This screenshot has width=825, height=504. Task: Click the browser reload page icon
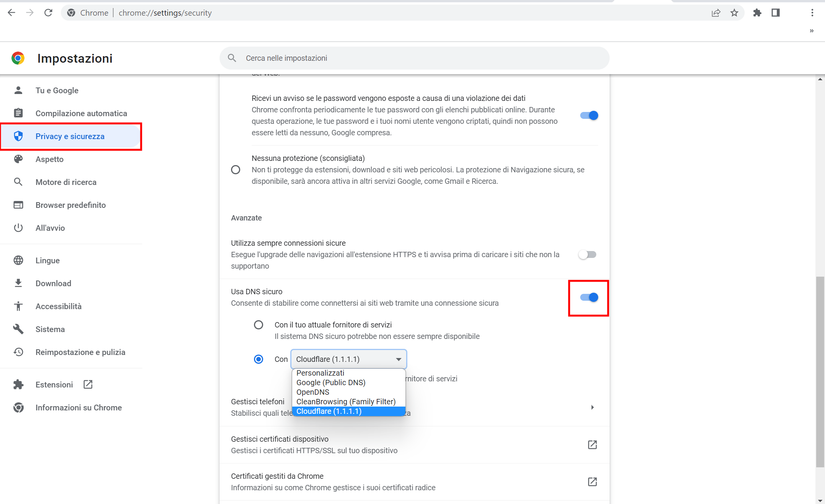[x=48, y=13]
